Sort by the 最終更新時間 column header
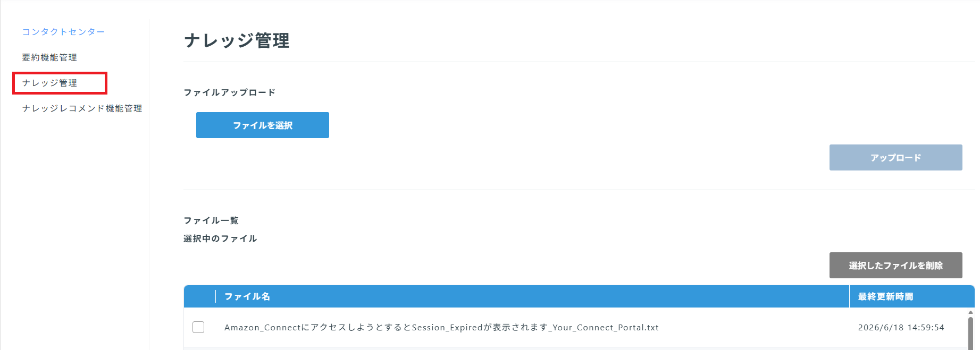Image resolution: width=980 pixels, height=350 pixels. pos(885,296)
